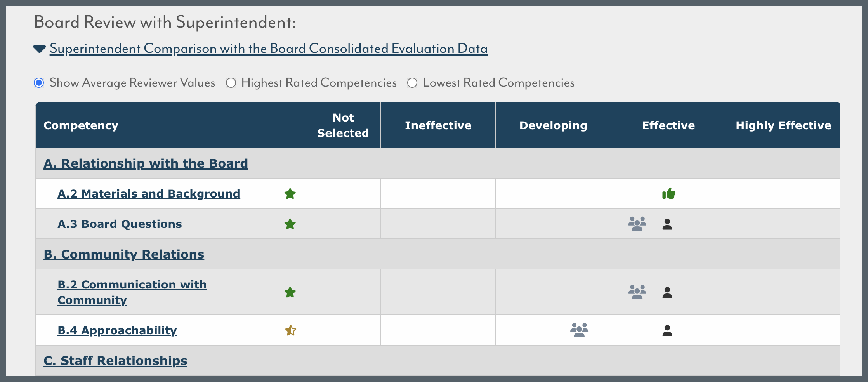This screenshot has width=868, height=382.
Task: Open B. Community Relations category link
Action: pos(124,254)
